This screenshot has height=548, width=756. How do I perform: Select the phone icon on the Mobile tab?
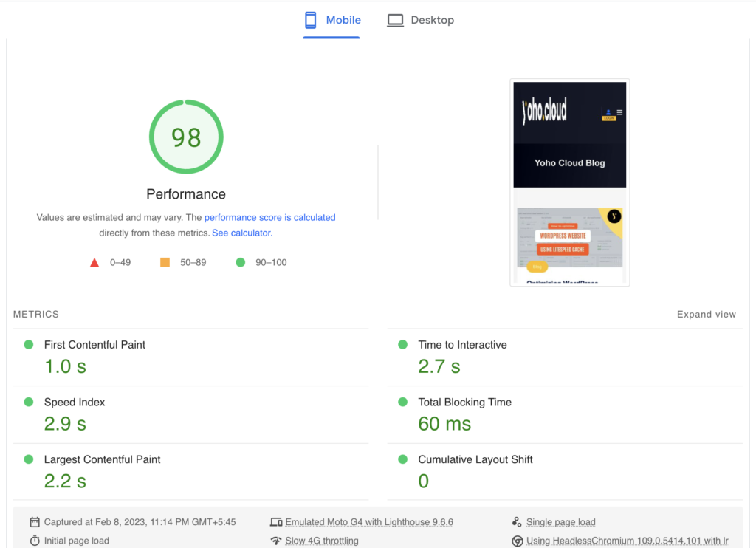coord(310,20)
